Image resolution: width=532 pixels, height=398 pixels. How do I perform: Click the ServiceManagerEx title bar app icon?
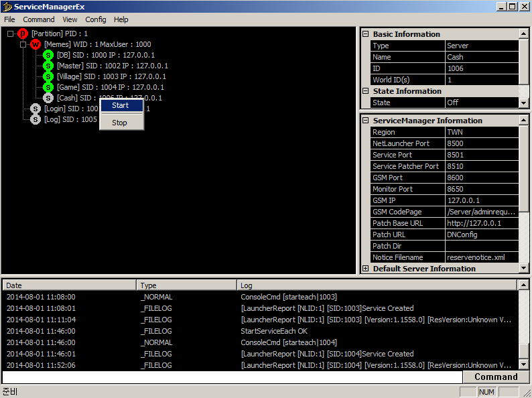click(x=7, y=7)
